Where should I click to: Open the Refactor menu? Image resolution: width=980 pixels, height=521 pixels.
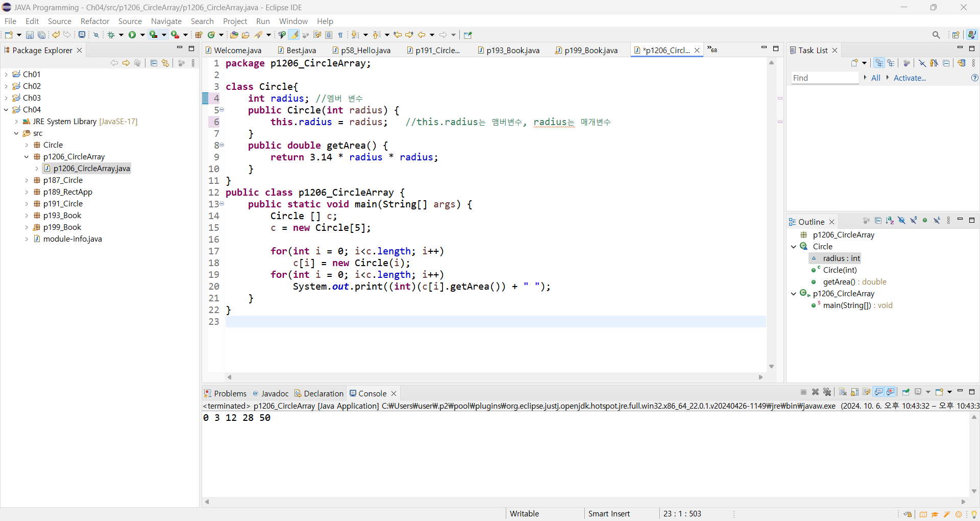95,21
